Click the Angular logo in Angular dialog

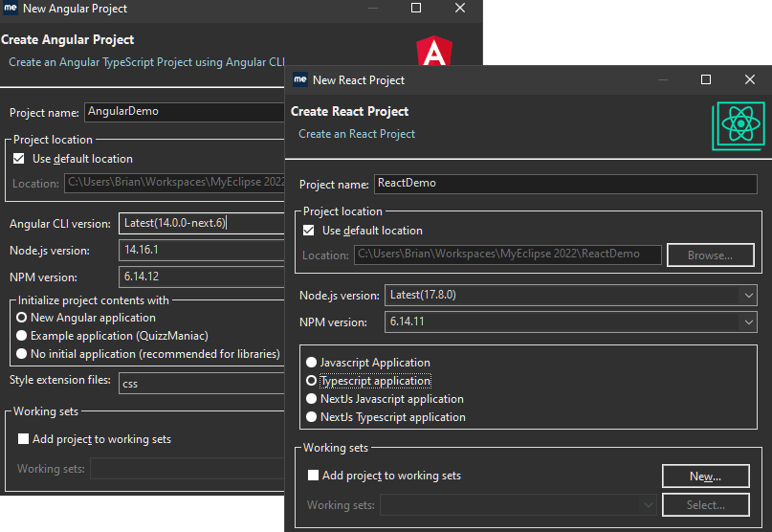(x=434, y=51)
